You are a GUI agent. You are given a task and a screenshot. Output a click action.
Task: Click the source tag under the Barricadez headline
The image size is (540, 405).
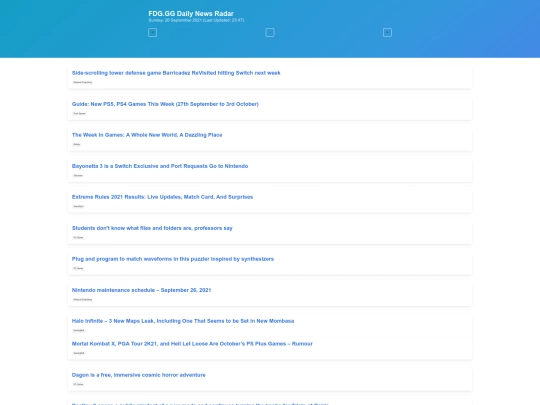coord(83,82)
